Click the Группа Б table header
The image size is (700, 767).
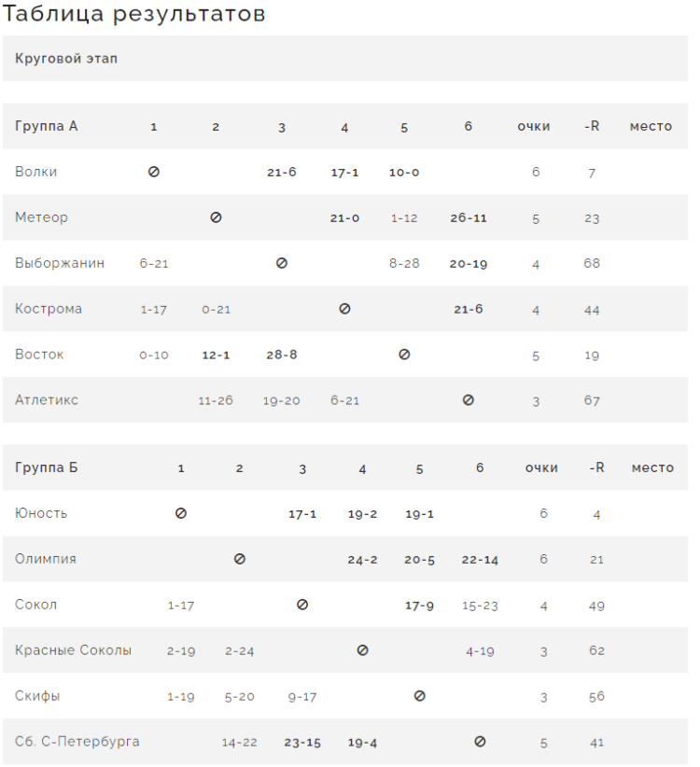click(x=47, y=467)
